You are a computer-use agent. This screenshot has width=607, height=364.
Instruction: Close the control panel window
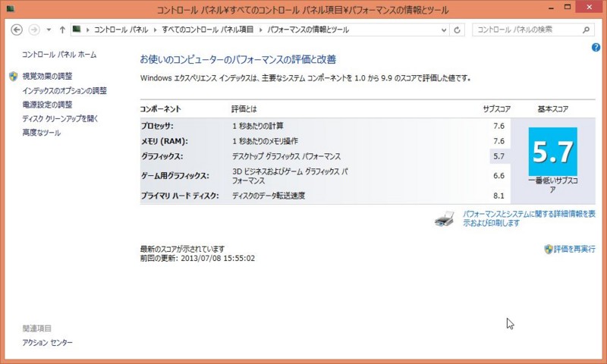click(590, 7)
